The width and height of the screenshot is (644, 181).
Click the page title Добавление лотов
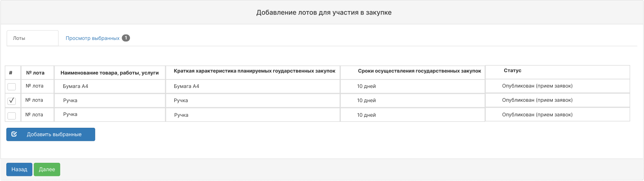[x=324, y=12]
